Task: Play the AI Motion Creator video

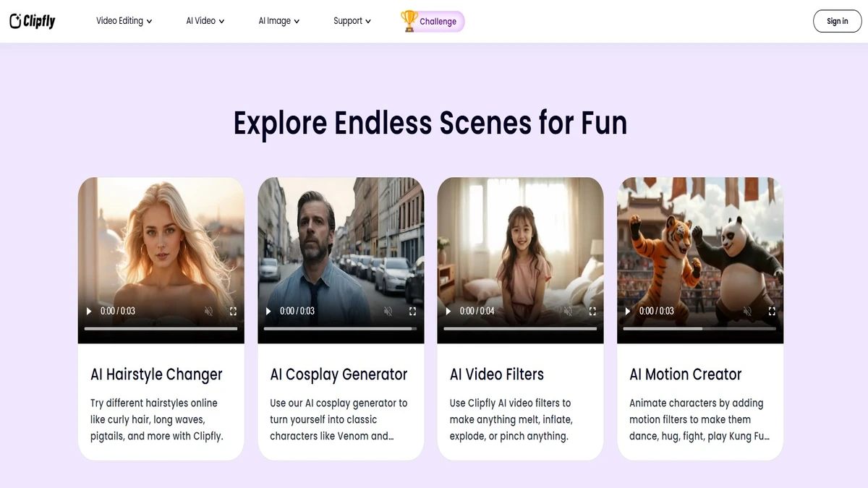Action: 628,311
